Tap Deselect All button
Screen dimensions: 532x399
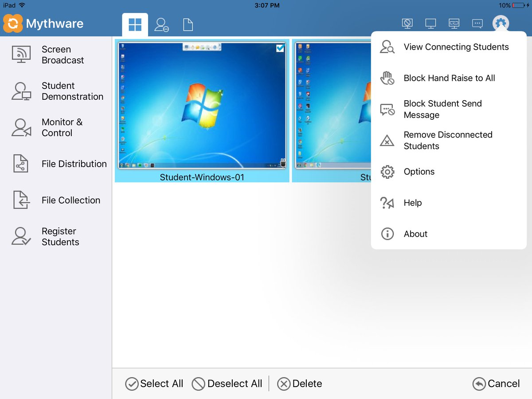click(x=227, y=383)
